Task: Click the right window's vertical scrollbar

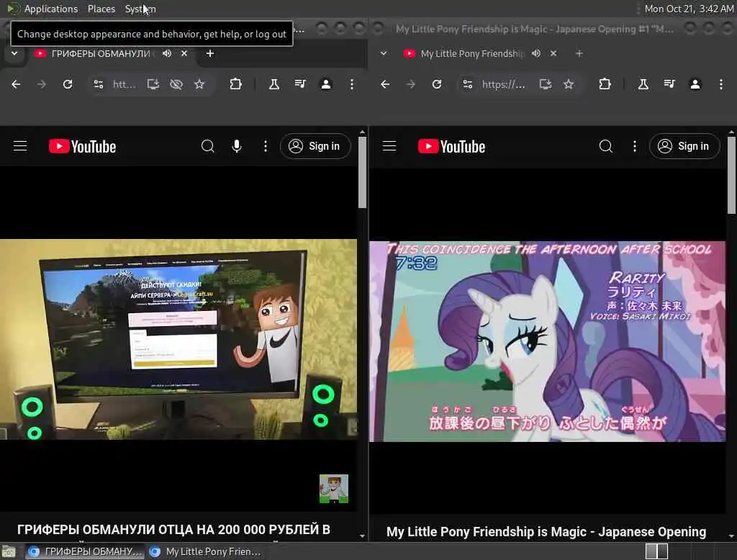Action: [x=731, y=175]
